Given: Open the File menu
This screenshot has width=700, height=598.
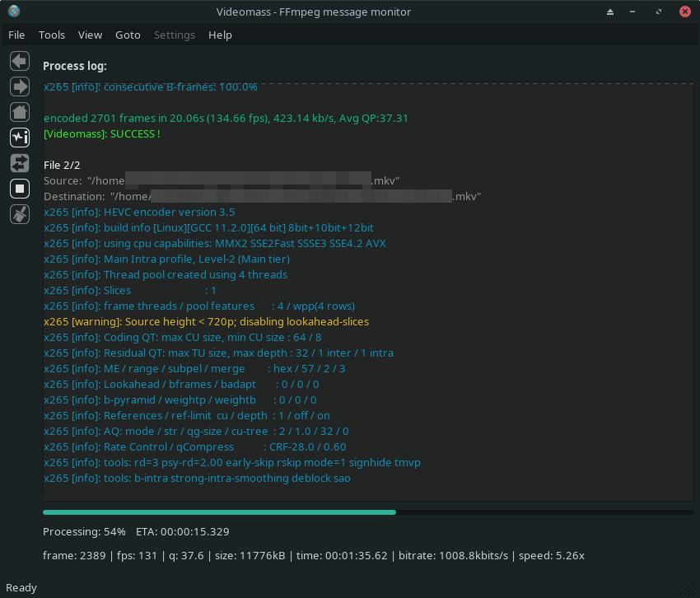Looking at the screenshot, I should point(16,35).
